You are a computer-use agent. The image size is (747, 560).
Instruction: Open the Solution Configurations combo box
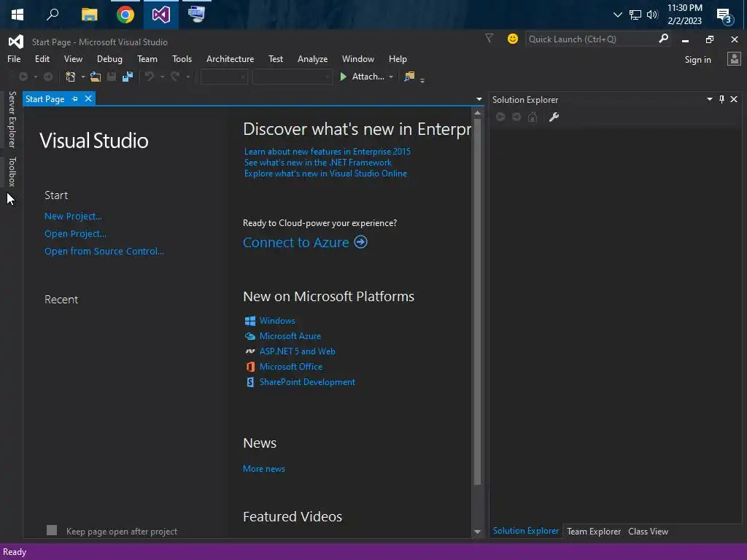pyautogui.click(x=224, y=77)
